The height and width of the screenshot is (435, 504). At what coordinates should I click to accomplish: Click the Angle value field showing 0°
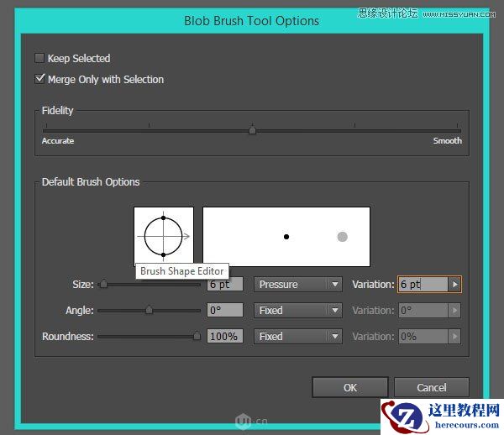tap(225, 310)
